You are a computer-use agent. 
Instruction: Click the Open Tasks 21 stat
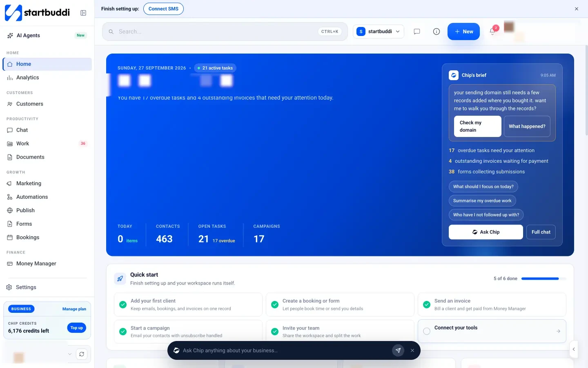tap(217, 235)
